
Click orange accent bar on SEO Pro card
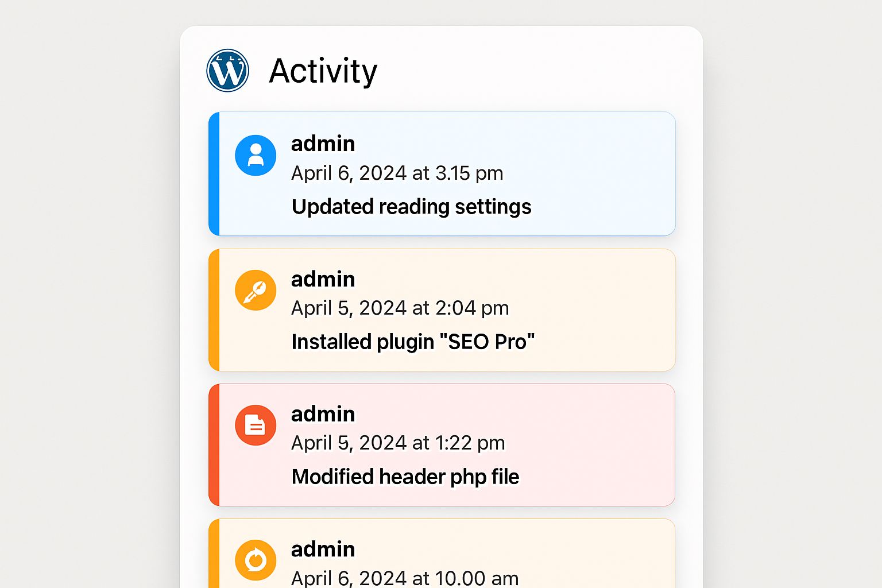[x=214, y=310]
